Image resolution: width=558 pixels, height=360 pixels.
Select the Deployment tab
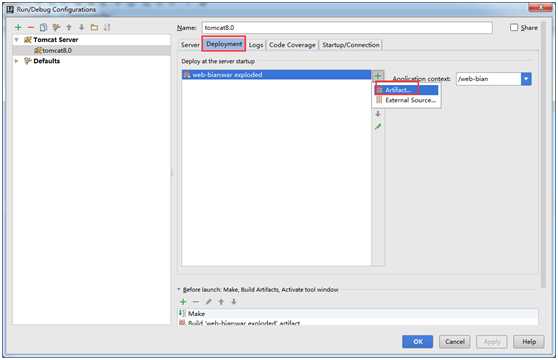(x=224, y=44)
